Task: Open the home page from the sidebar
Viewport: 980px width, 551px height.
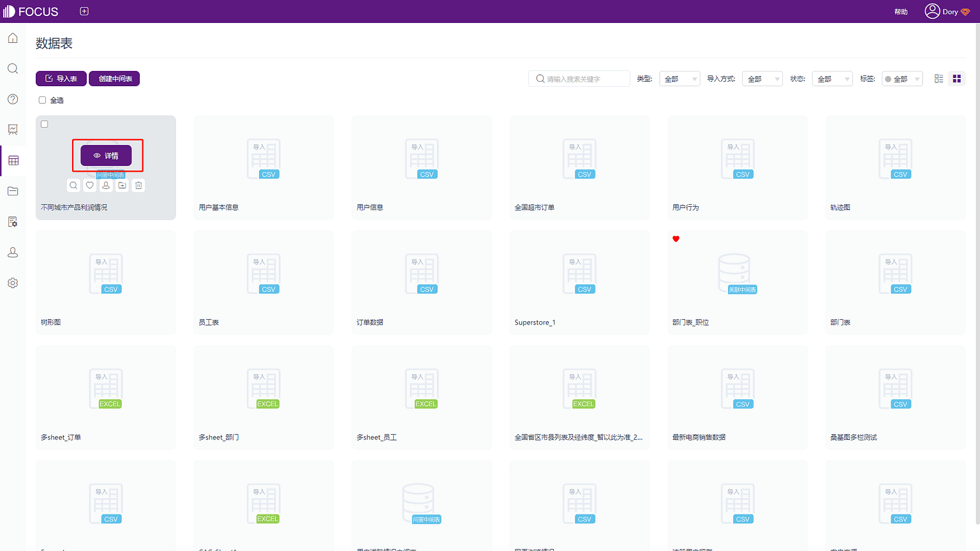Action: point(13,38)
